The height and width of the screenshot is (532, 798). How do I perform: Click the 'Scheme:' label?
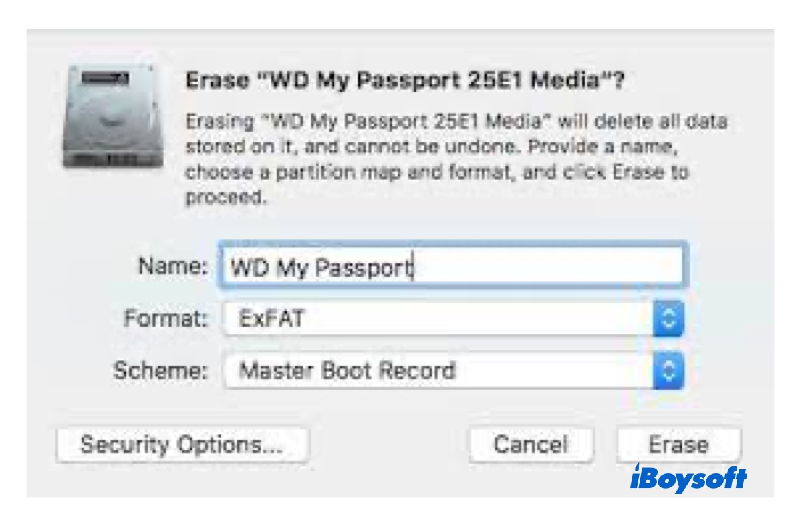[160, 370]
